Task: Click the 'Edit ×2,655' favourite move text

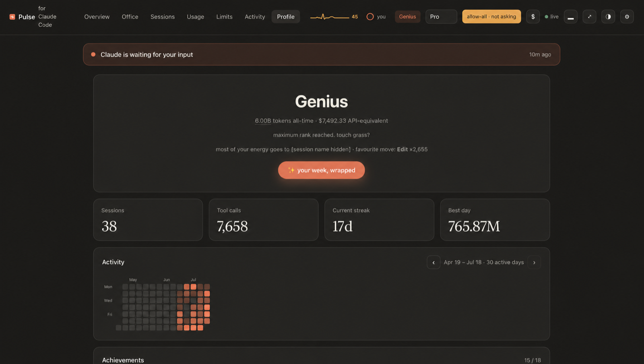Action: (x=413, y=149)
